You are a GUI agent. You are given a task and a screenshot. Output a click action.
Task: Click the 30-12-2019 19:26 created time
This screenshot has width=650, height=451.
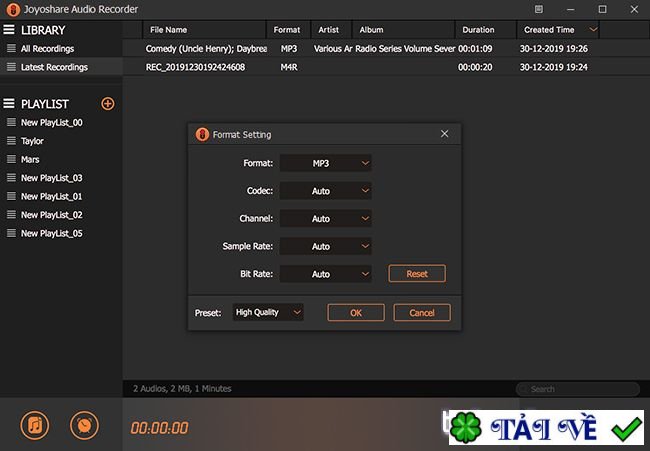point(553,48)
